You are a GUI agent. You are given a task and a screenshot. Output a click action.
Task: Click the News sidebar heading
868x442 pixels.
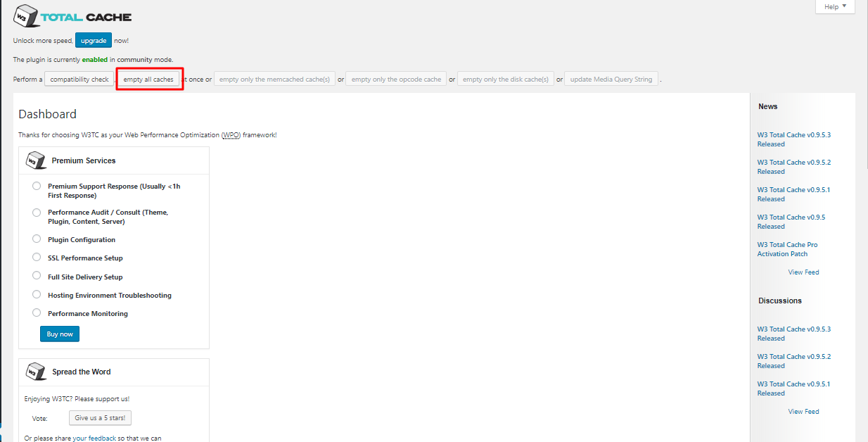point(768,106)
